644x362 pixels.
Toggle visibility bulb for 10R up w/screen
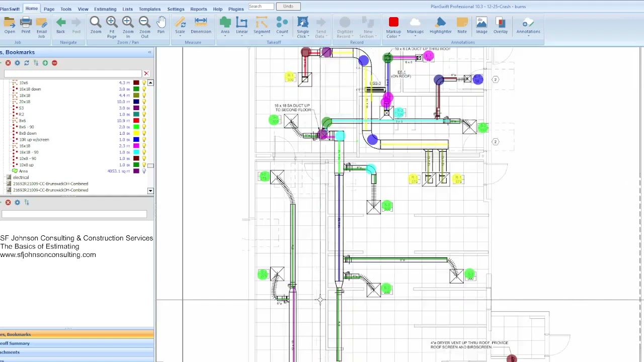(144, 140)
